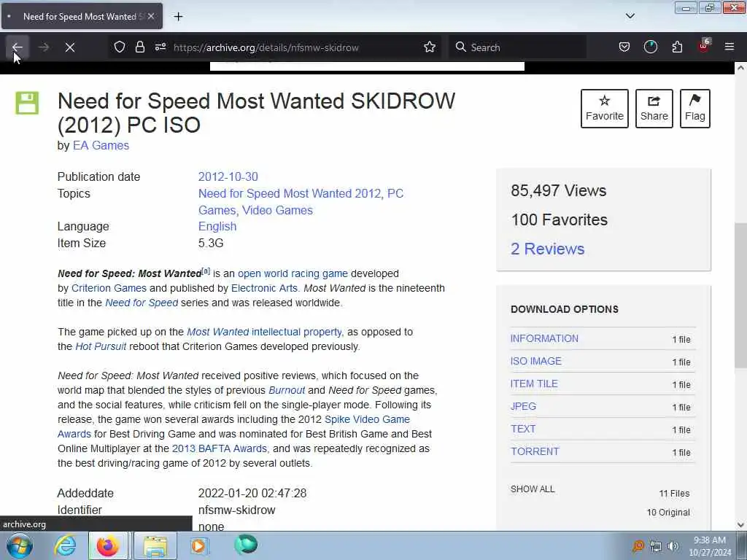Click publication date 2012-10-30 link

[228, 176]
